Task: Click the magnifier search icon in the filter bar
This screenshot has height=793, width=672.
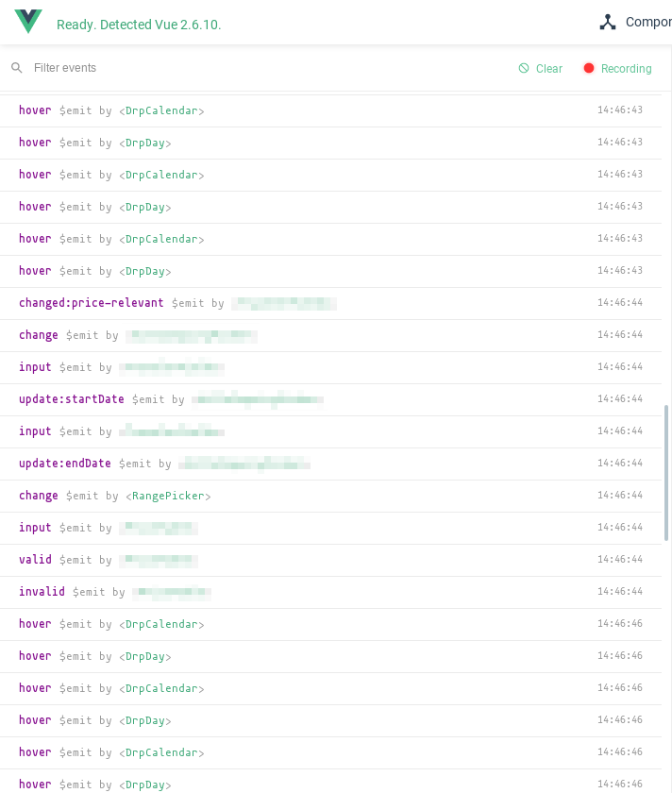Action: click(16, 68)
